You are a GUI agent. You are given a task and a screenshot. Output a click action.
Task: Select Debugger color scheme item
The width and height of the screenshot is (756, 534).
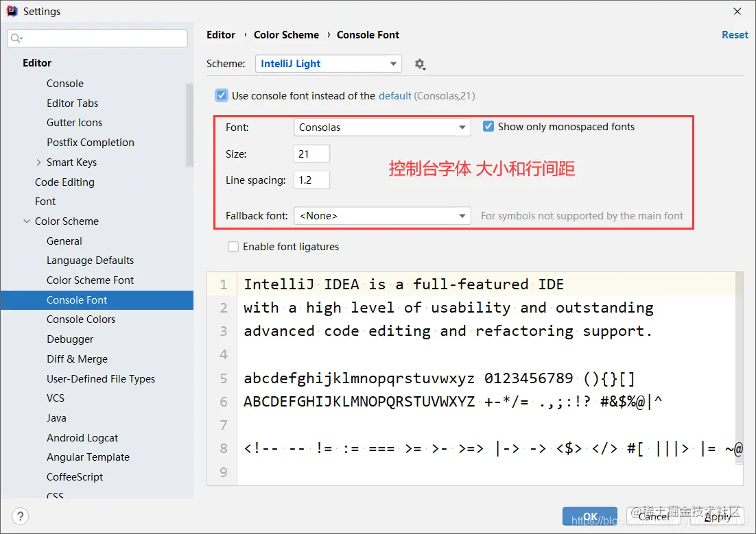tap(70, 339)
